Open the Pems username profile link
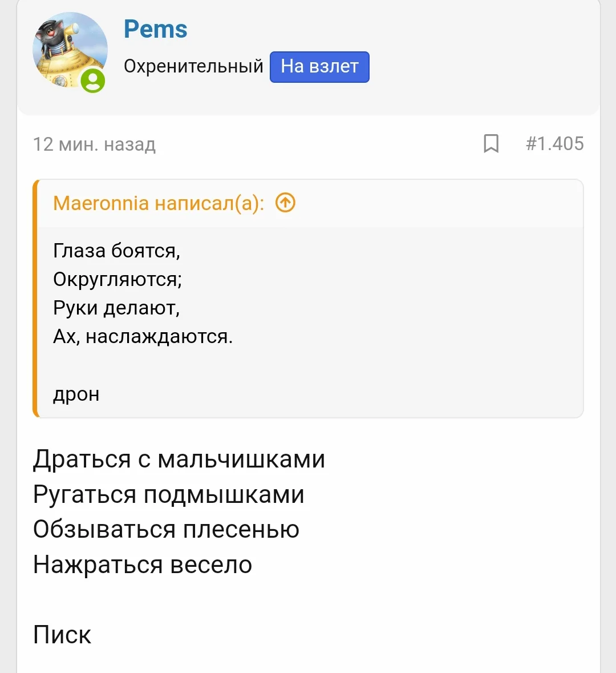The width and height of the screenshot is (616, 673). (x=155, y=29)
